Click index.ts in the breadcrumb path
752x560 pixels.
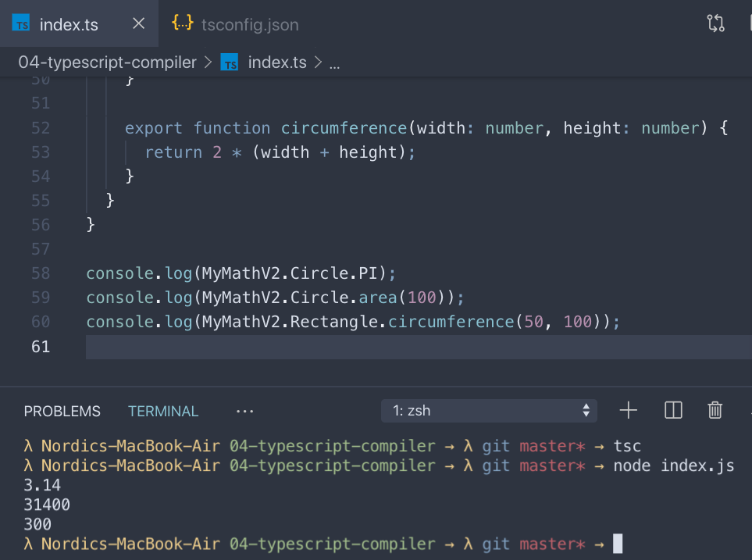coord(277,62)
